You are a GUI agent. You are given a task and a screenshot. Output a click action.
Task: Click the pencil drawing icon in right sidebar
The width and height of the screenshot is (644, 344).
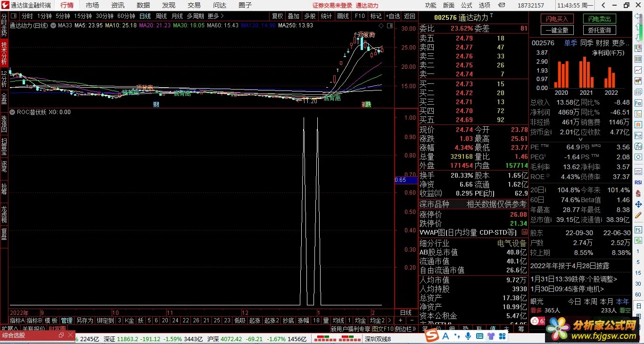click(638, 215)
